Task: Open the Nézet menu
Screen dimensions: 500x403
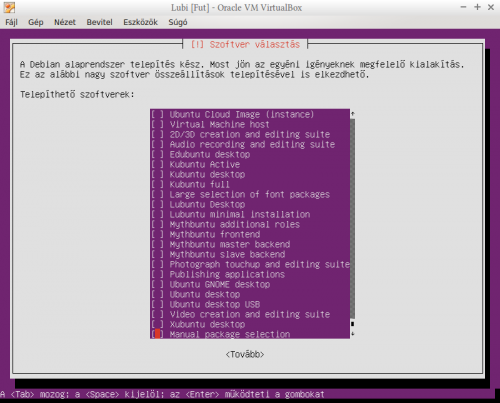Action: [65, 22]
